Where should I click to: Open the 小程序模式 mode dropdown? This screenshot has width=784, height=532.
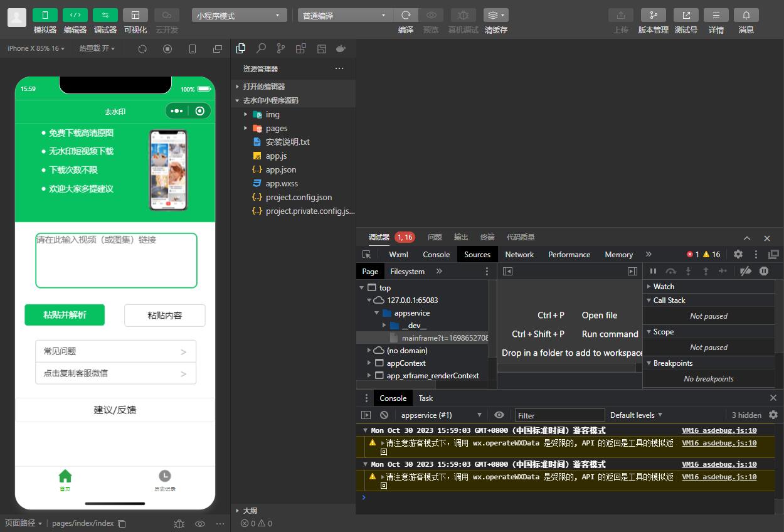point(240,16)
